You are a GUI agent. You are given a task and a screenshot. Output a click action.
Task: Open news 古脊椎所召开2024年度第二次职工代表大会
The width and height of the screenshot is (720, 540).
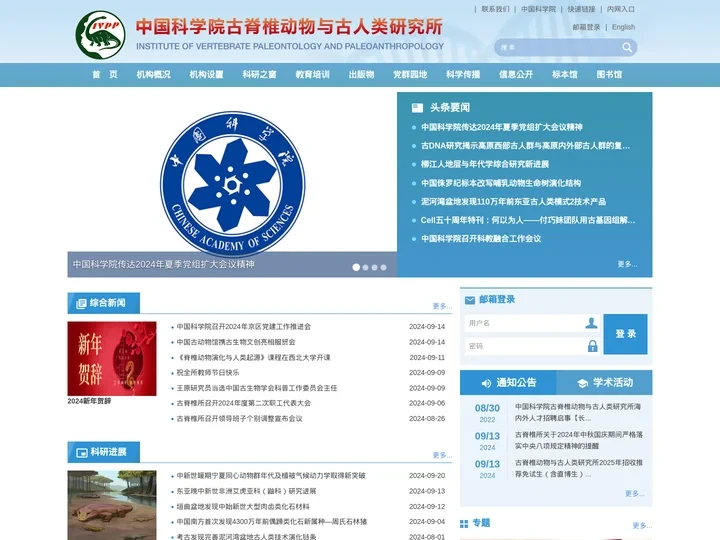(x=244, y=403)
